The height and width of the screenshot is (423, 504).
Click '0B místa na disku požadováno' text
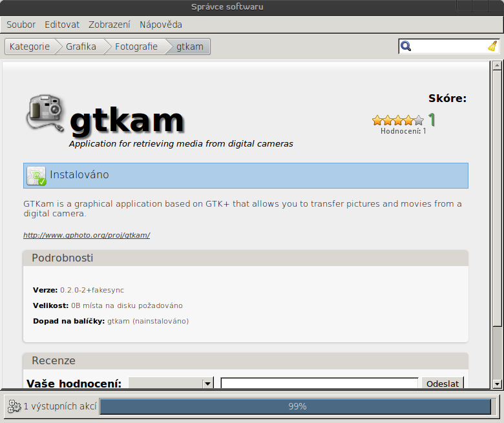click(127, 305)
